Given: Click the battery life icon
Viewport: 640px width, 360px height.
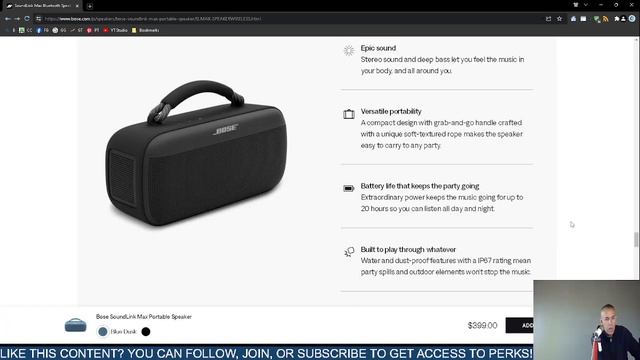Looking at the screenshot, I should [x=349, y=189].
